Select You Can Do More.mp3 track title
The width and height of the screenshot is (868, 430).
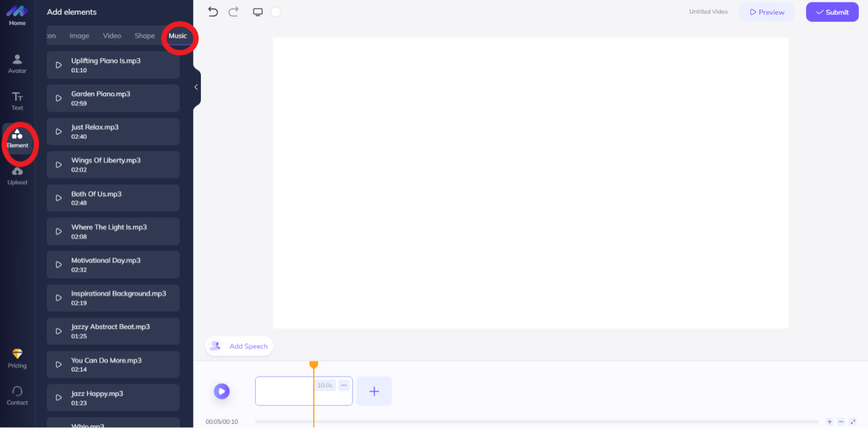click(x=106, y=361)
